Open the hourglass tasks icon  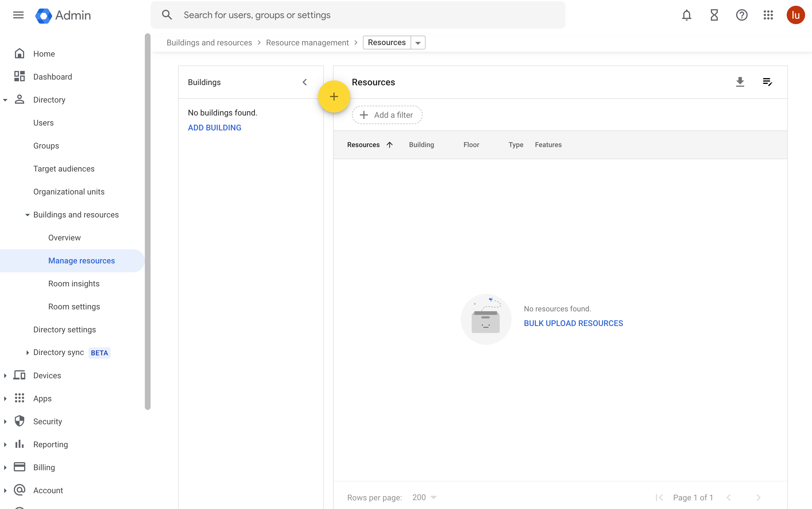coord(714,15)
